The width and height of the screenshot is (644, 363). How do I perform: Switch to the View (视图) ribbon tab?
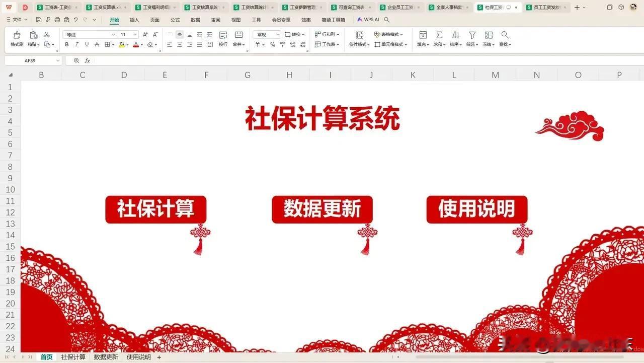pos(236,20)
